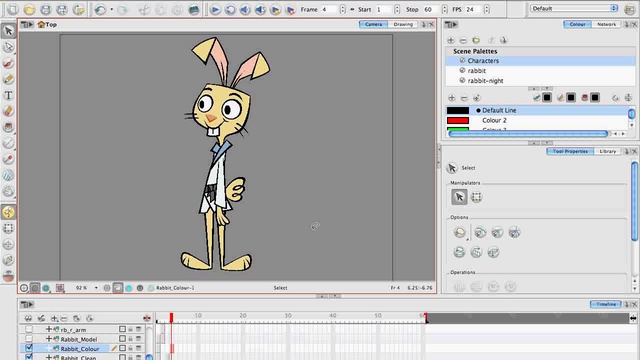The height and width of the screenshot is (360, 640).
Task: Click the yellow palette folder icon
Action: coord(476,40)
